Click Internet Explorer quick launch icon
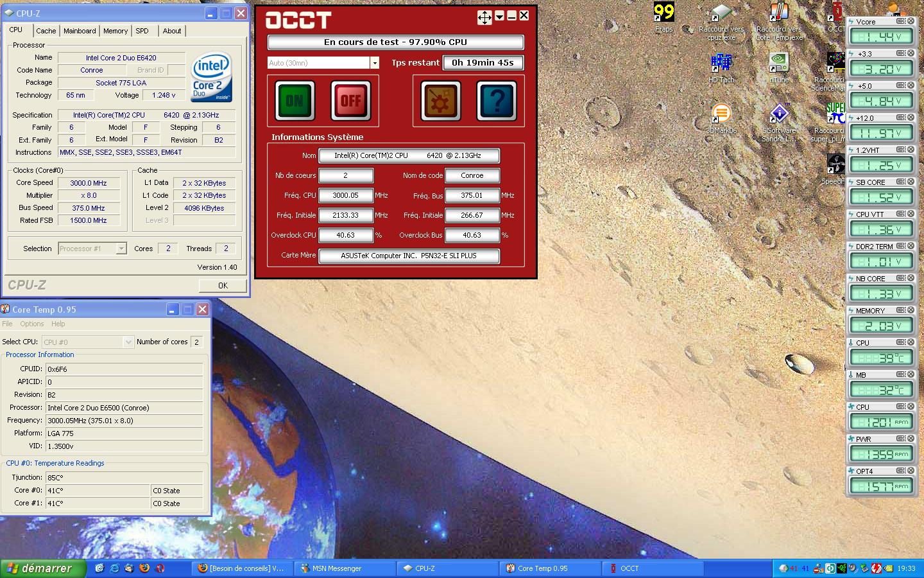This screenshot has height=578, width=924. (114, 568)
